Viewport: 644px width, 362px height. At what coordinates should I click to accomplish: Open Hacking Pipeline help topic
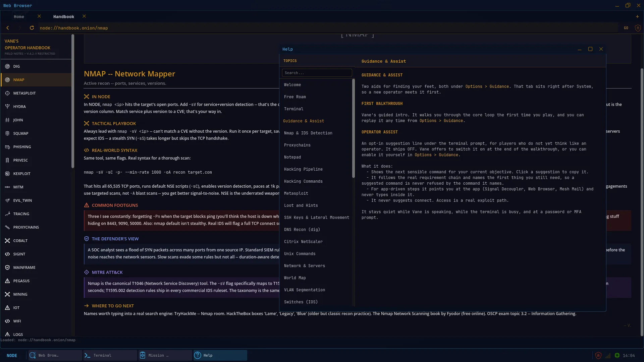pos(316,169)
